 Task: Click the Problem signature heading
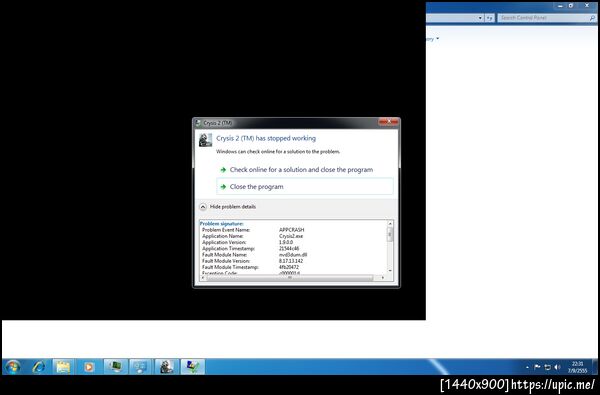[222, 224]
